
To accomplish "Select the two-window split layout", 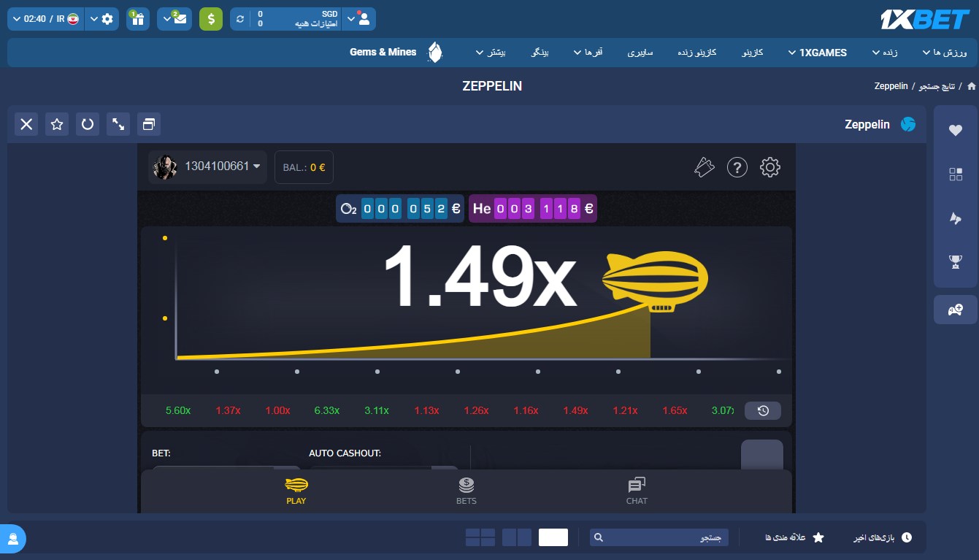I will coord(517,537).
